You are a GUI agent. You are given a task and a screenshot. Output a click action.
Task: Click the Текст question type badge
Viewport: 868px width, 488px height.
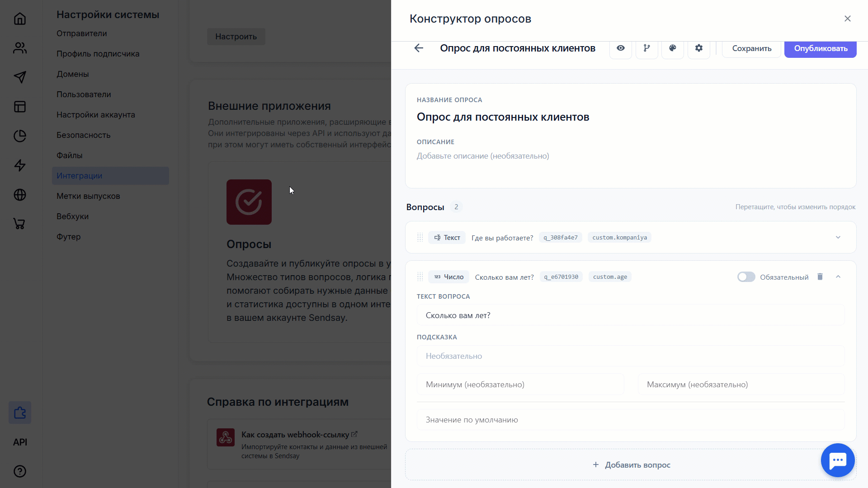(x=447, y=237)
